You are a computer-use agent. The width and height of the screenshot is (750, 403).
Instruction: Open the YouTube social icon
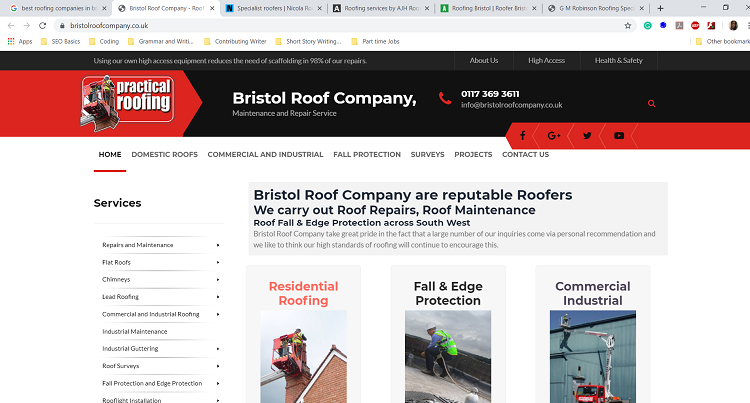(x=619, y=136)
